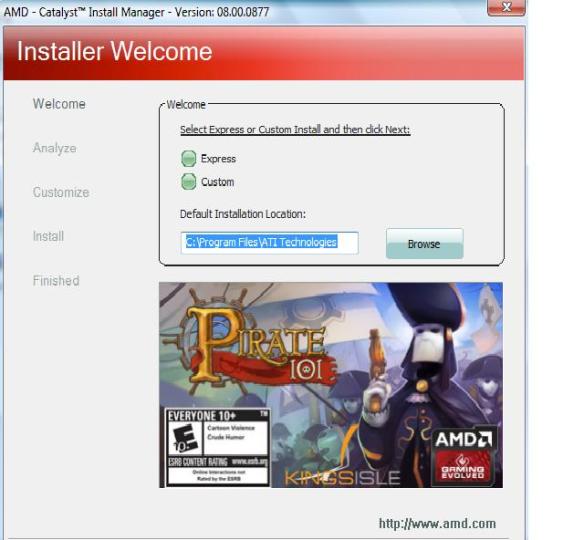
Task: Select the Finished step in sidebar
Action: pyautogui.click(x=56, y=281)
